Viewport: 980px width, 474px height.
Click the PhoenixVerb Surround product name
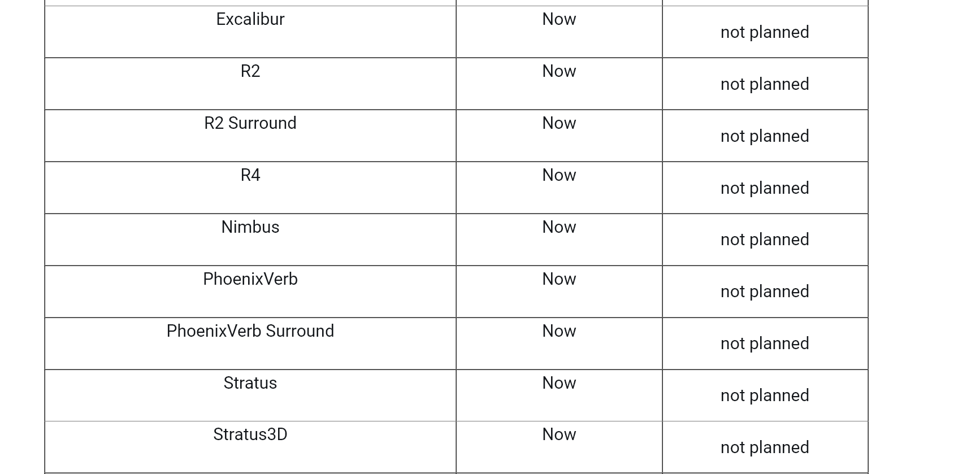click(x=250, y=331)
